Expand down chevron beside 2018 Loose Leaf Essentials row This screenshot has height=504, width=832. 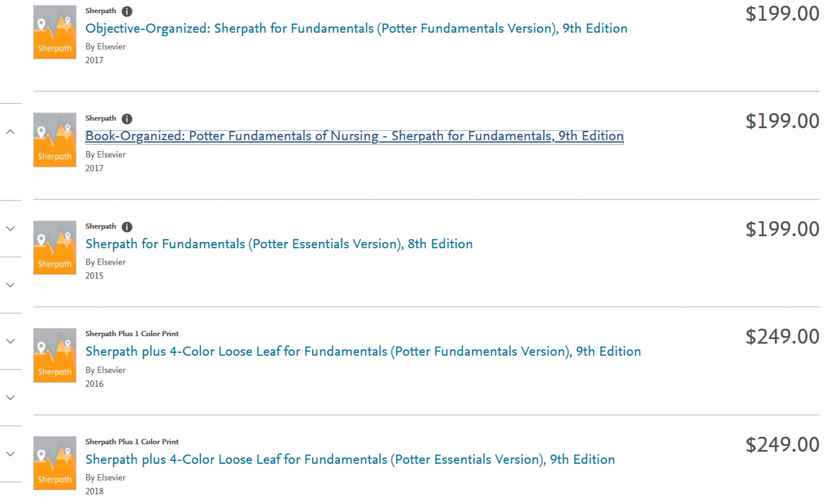click(10, 453)
